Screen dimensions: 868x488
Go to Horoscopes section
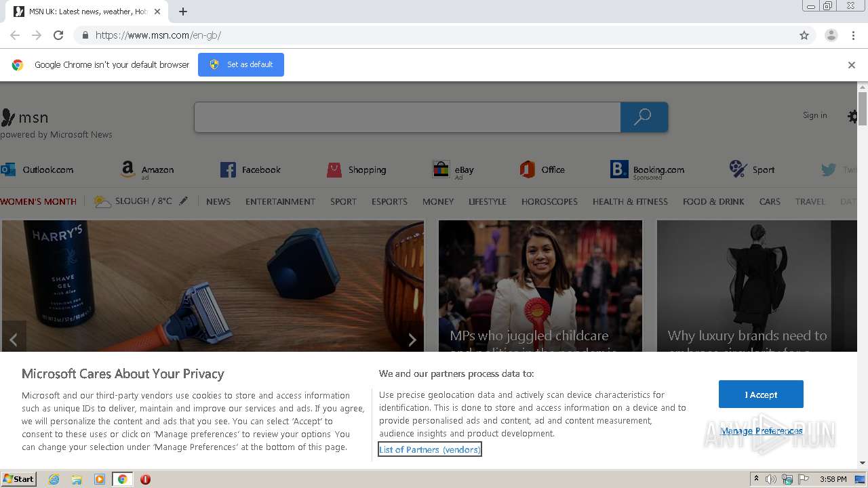pyautogui.click(x=549, y=201)
